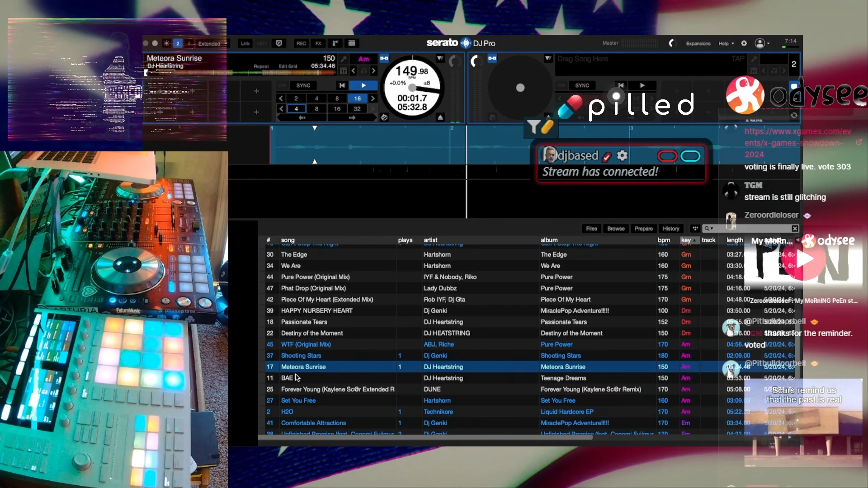Click deck 1 key shift left arrow

pyautogui.click(x=354, y=71)
